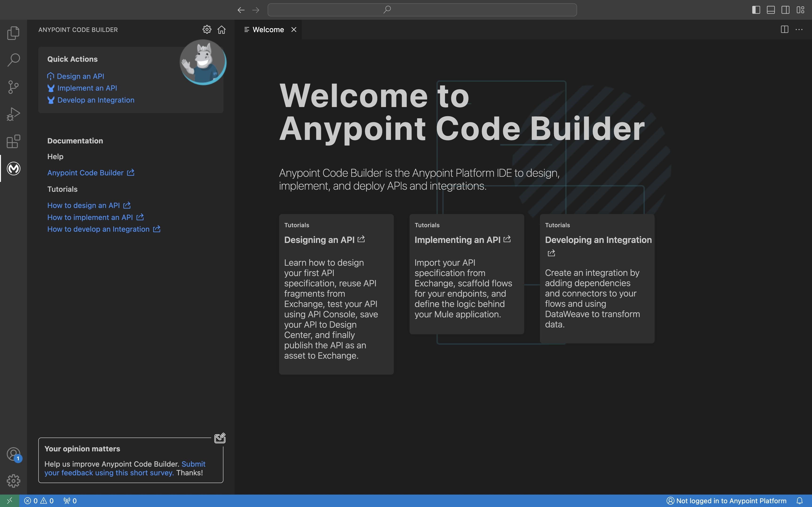Click the command center search field

[422, 10]
